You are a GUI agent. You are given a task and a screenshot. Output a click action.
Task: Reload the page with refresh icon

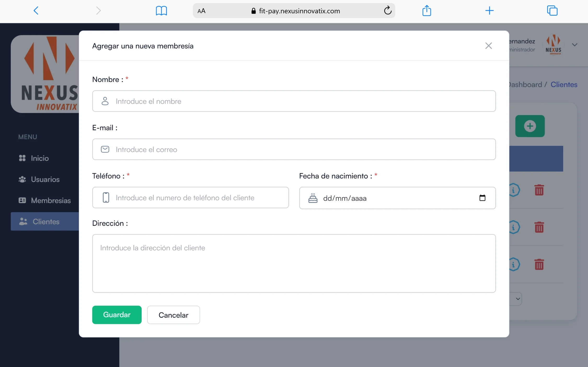point(388,11)
